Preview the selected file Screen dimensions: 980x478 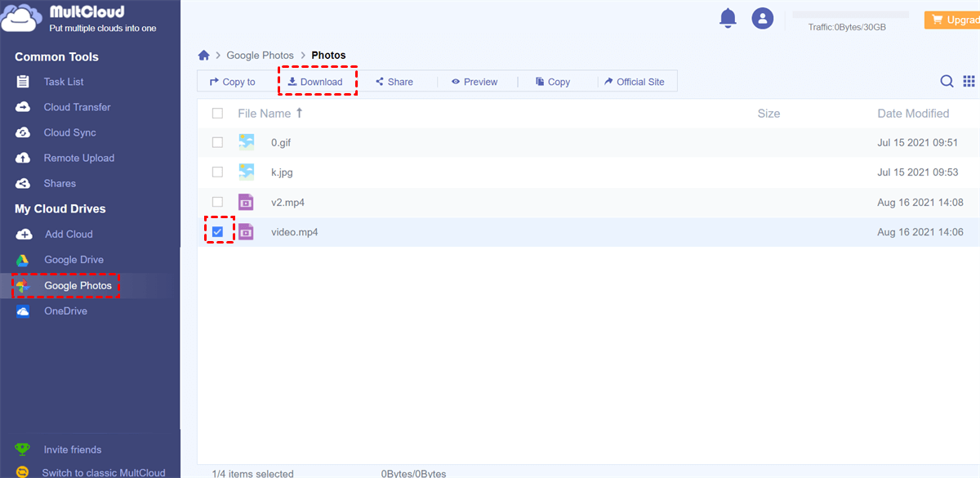click(474, 82)
